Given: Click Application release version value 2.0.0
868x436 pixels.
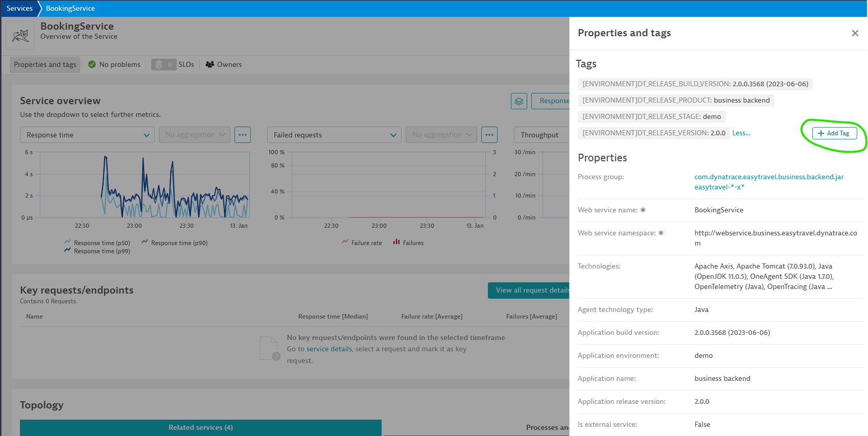Looking at the screenshot, I should (x=702, y=401).
